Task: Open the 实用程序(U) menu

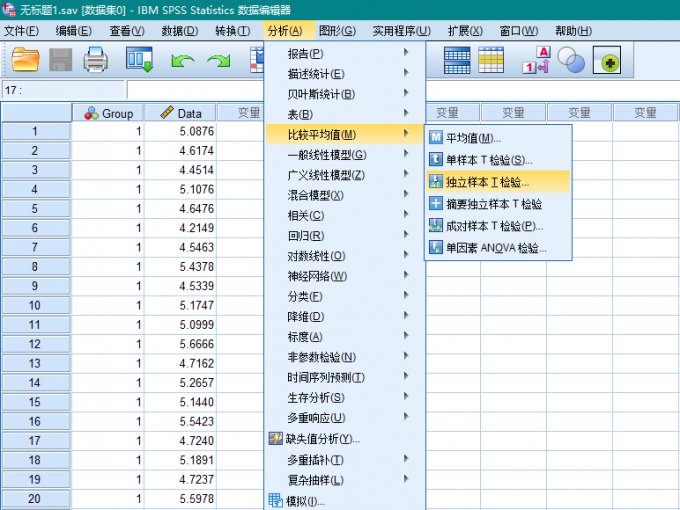Action: 402,31
